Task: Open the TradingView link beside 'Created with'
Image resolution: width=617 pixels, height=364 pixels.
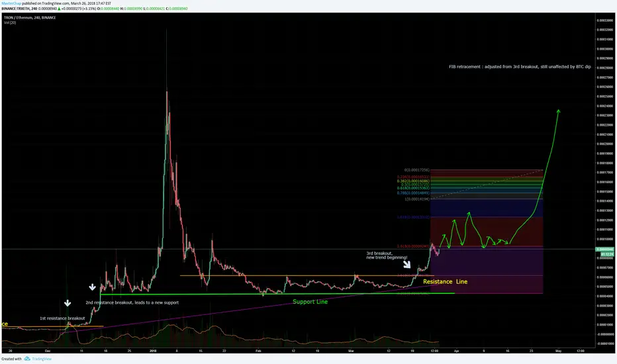Action: coord(42,359)
